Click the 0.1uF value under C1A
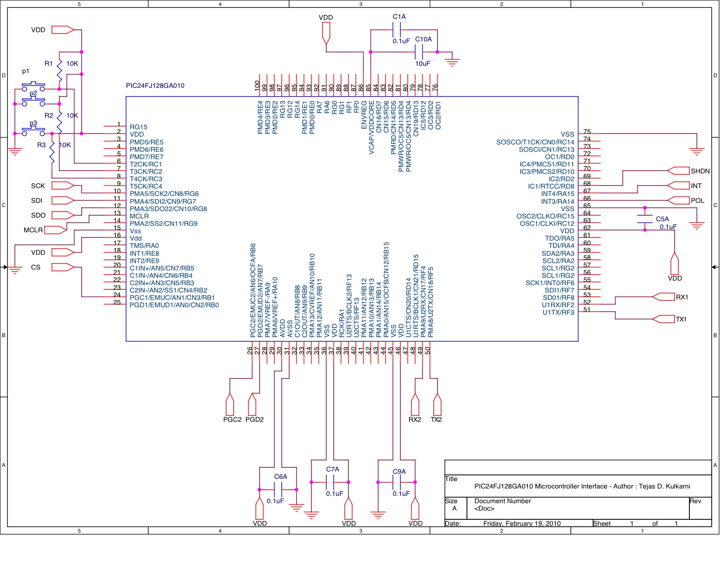The width and height of the screenshot is (728, 563). tap(401, 41)
